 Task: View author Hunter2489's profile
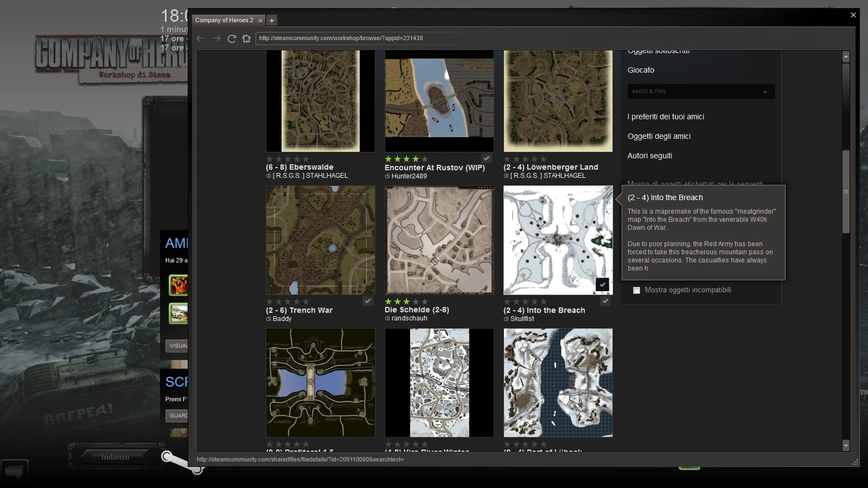[x=409, y=176]
